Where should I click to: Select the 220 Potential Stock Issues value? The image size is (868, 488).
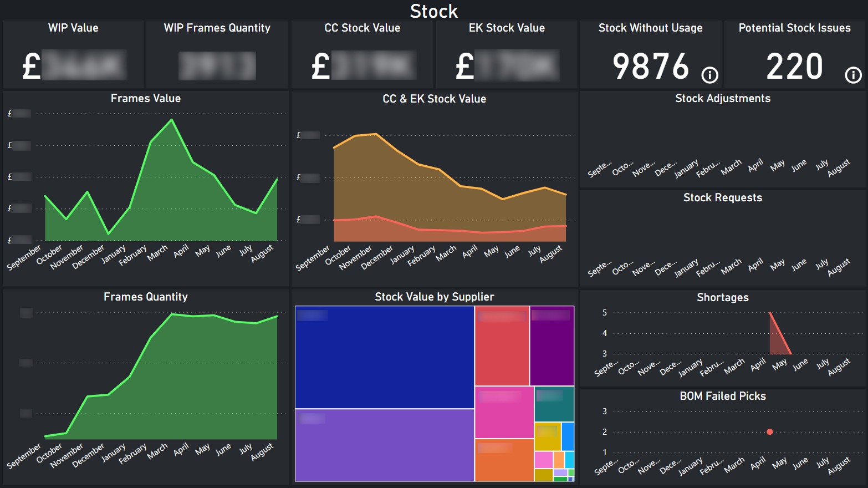pyautogui.click(x=794, y=67)
